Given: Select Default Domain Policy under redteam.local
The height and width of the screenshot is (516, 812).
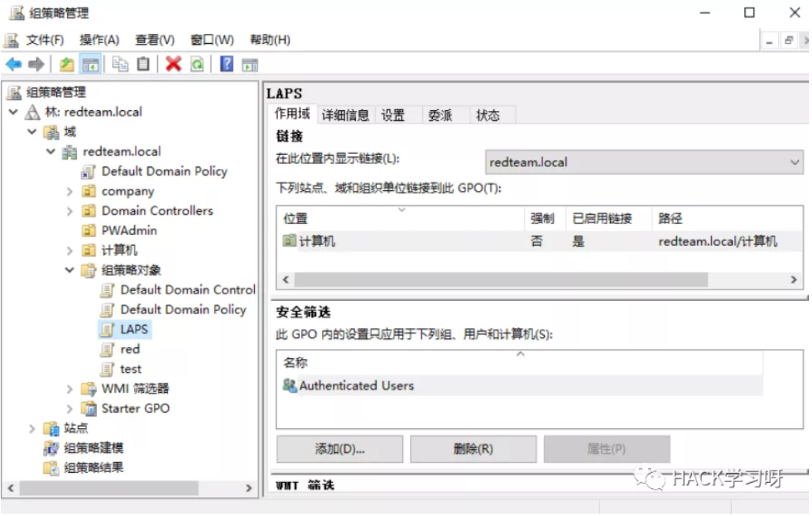Looking at the screenshot, I should (x=164, y=171).
